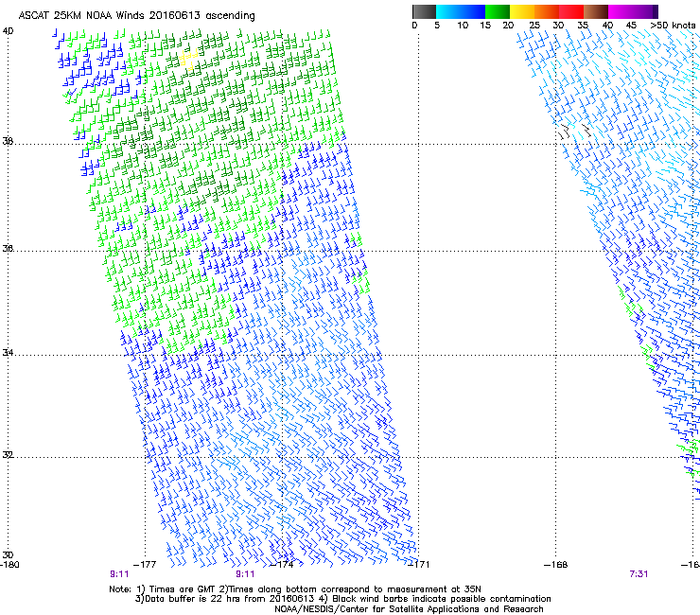Click the yellow 20-25 knots color swatch
This screenshot has height=615, width=700.
(x=522, y=11)
